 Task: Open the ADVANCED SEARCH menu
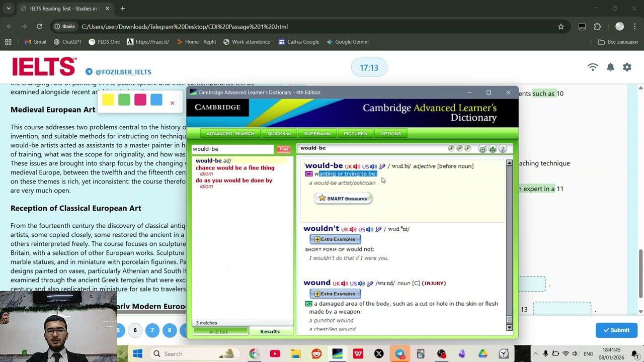click(x=230, y=134)
